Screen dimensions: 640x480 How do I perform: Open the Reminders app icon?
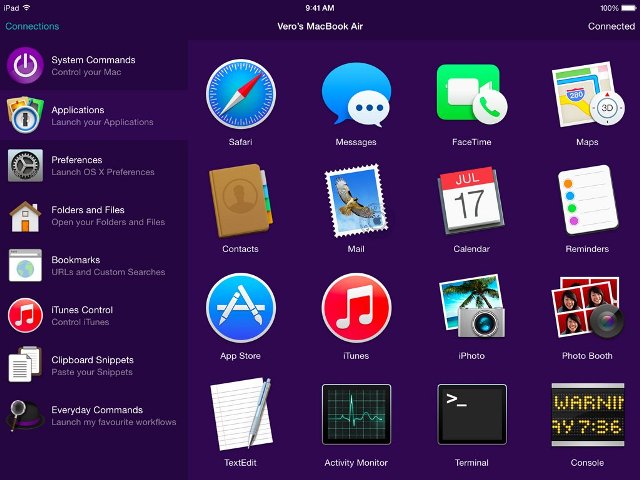pyautogui.click(x=587, y=201)
